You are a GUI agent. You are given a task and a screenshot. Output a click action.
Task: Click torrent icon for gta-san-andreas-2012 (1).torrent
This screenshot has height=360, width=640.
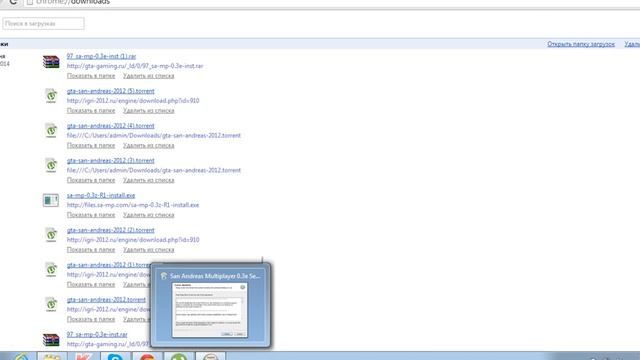pyautogui.click(x=51, y=269)
